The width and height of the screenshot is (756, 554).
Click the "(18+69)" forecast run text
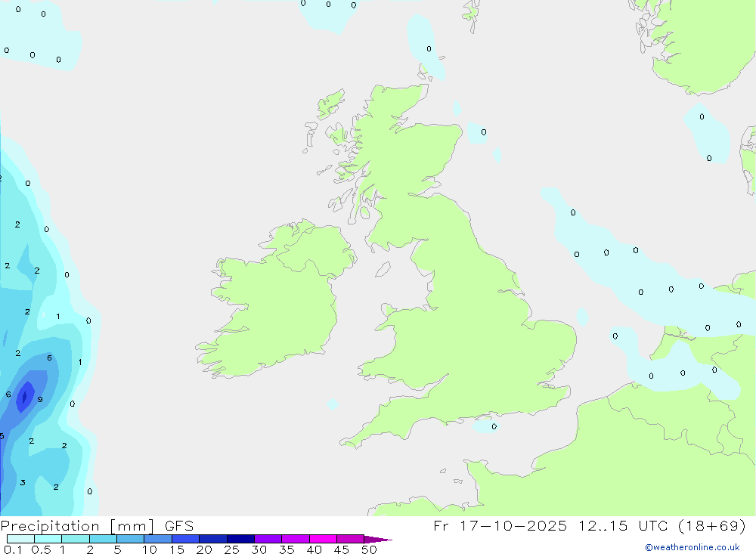(x=711, y=525)
